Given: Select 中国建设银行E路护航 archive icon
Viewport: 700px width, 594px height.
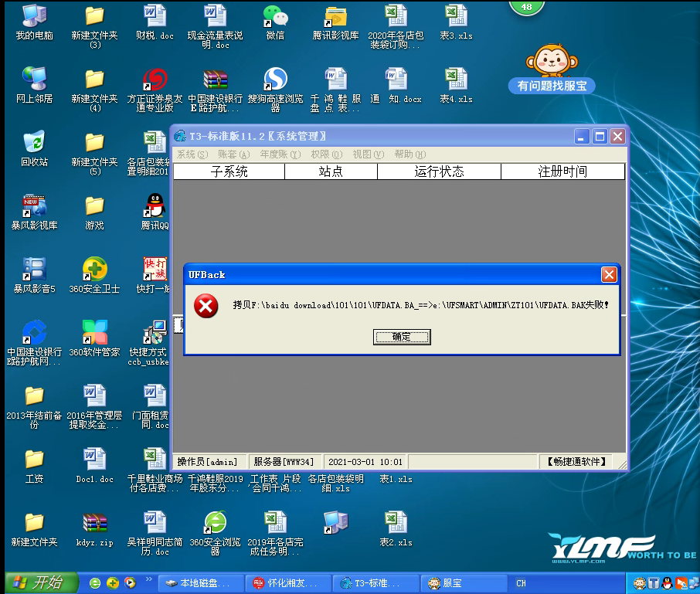Looking at the screenshot, I should point(216,90).
